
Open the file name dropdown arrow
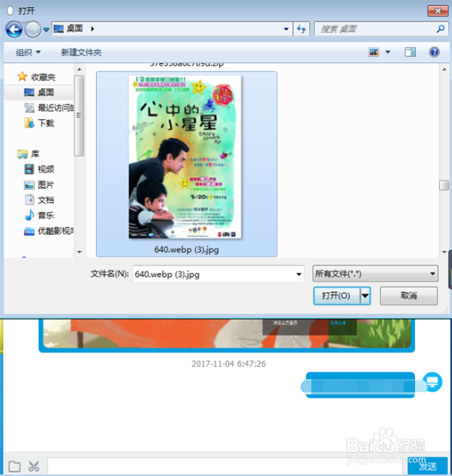click(x=299, y=274)
